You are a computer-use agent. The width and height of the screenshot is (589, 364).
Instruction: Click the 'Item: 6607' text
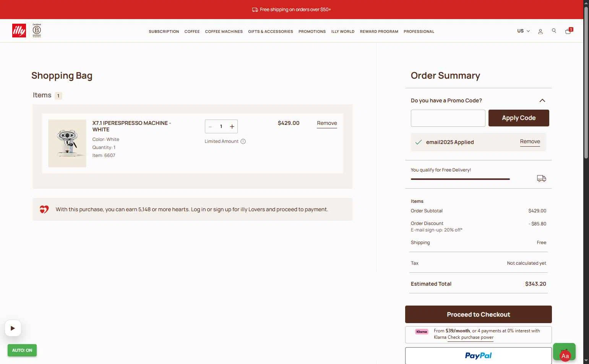coord(104,155)
